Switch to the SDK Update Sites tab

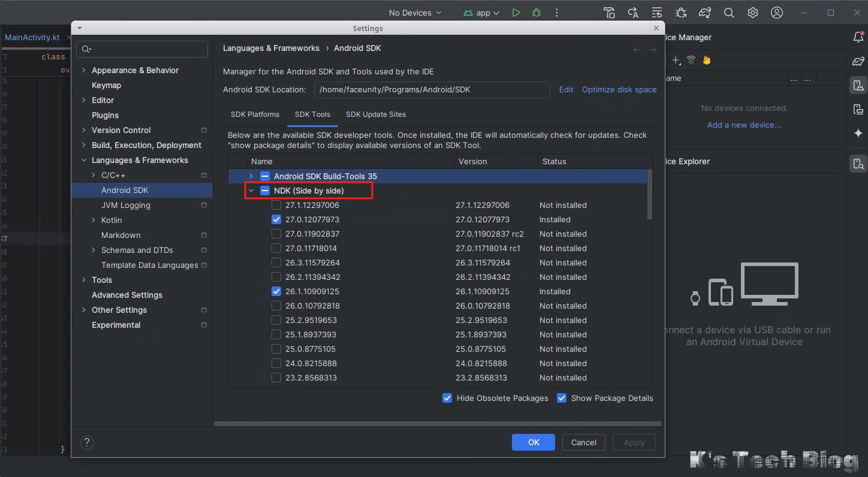tap(375, 114)
